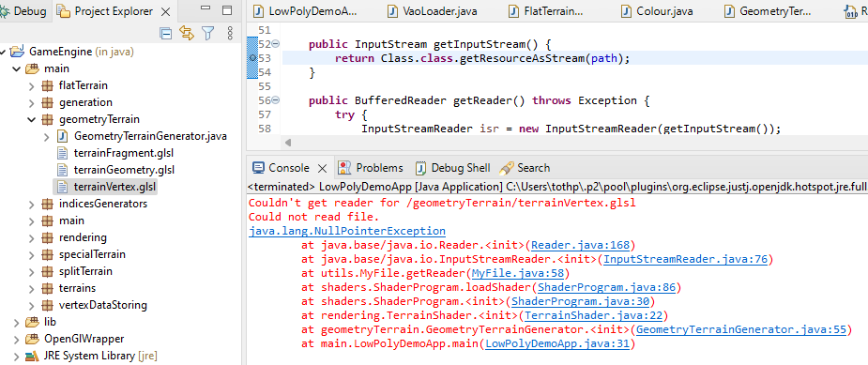868x365 pixels.
Task: Open the Project Explorer View Menu dots
Action: coord(230,34)
